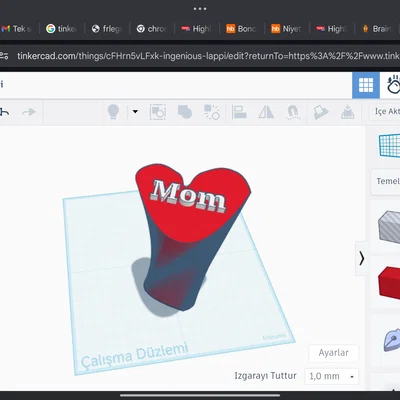Click the tinkercad.com URL address bar
The image size is (400, 400).
pos(208,56)
